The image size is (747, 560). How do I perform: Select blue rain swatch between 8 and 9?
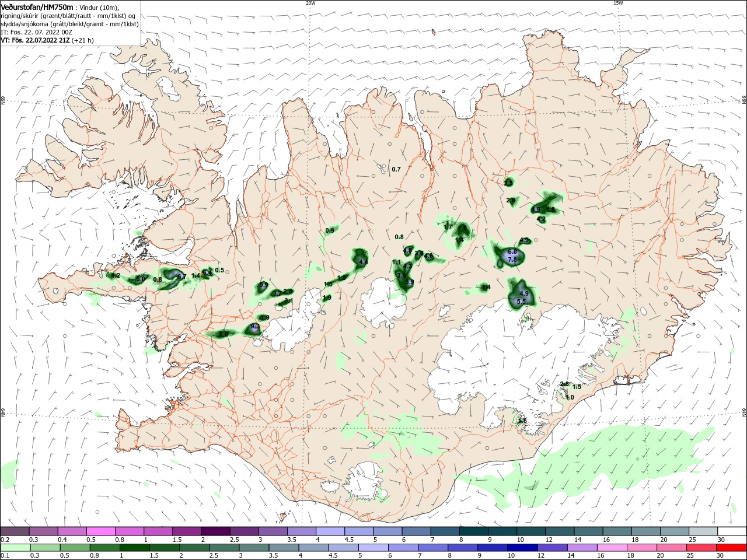pyautogui.click(x=462, y=548)
